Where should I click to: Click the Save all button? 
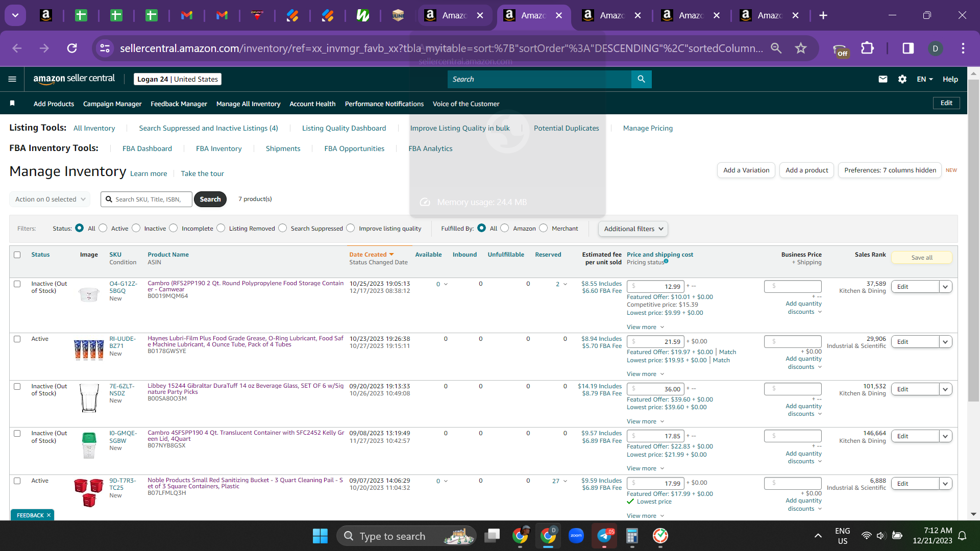tap(922, 258)
